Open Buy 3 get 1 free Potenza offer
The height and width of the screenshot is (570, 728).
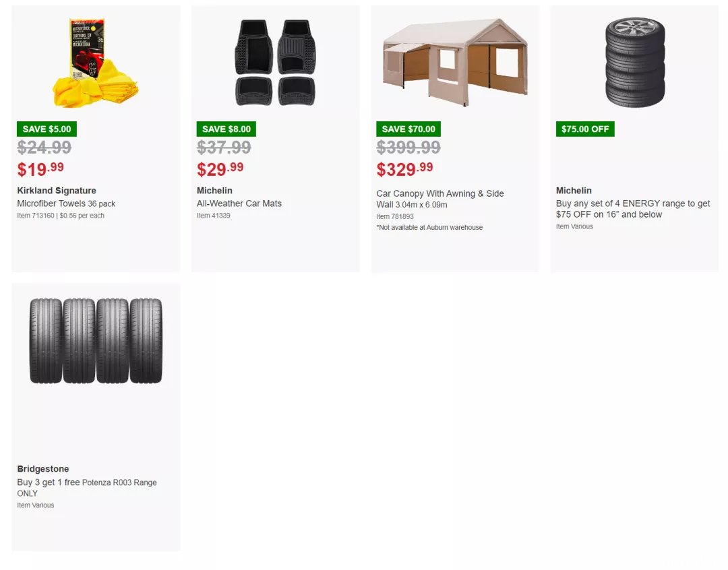click(87, 488)
